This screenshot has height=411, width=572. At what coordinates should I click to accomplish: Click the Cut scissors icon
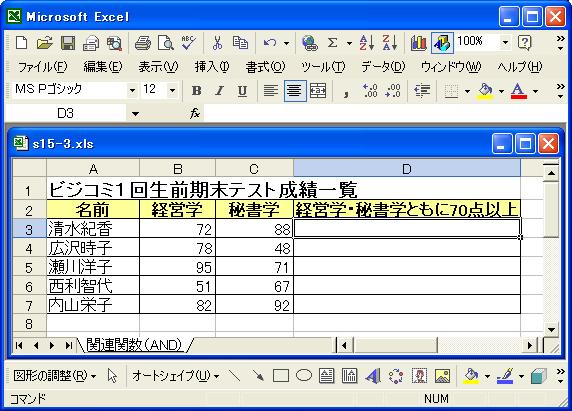[x=217, y=43]
